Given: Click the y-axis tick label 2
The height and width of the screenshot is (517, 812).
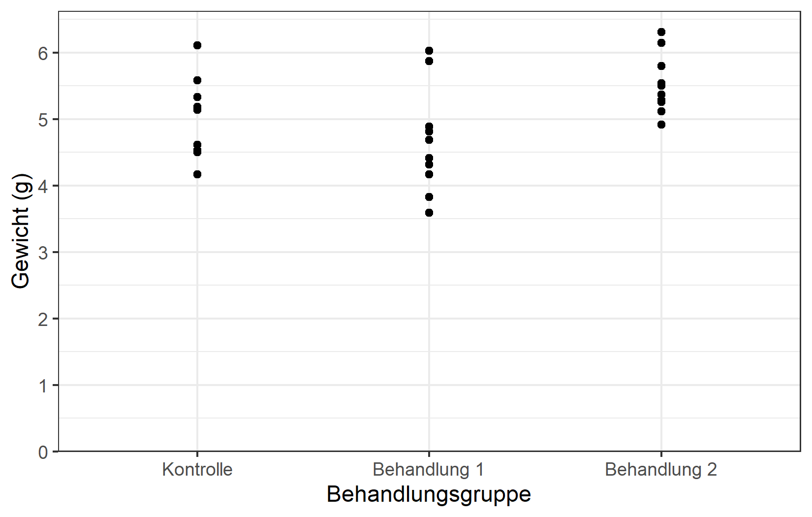Looking at the screenshot, I should tap(43, 319).
